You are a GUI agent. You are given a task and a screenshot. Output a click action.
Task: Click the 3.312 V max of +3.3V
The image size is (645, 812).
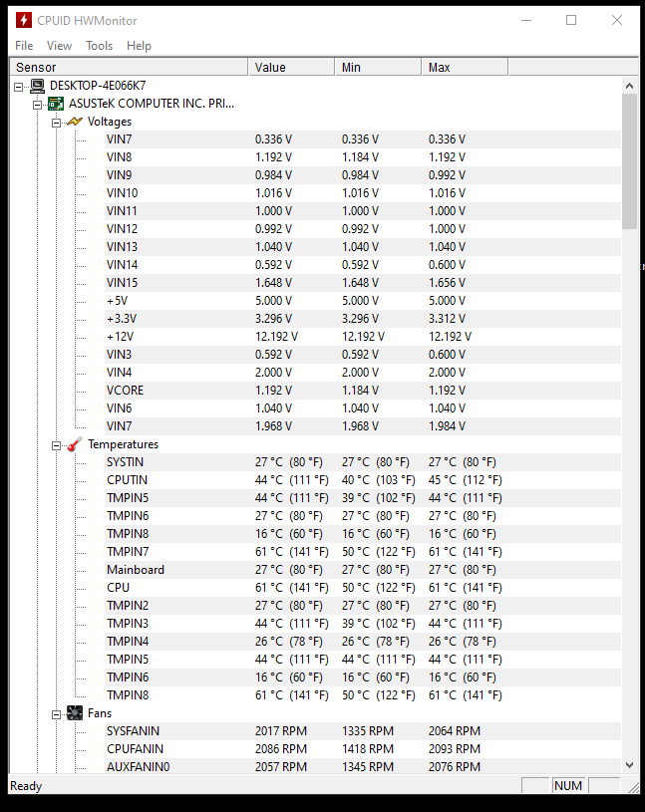[447, 319]
